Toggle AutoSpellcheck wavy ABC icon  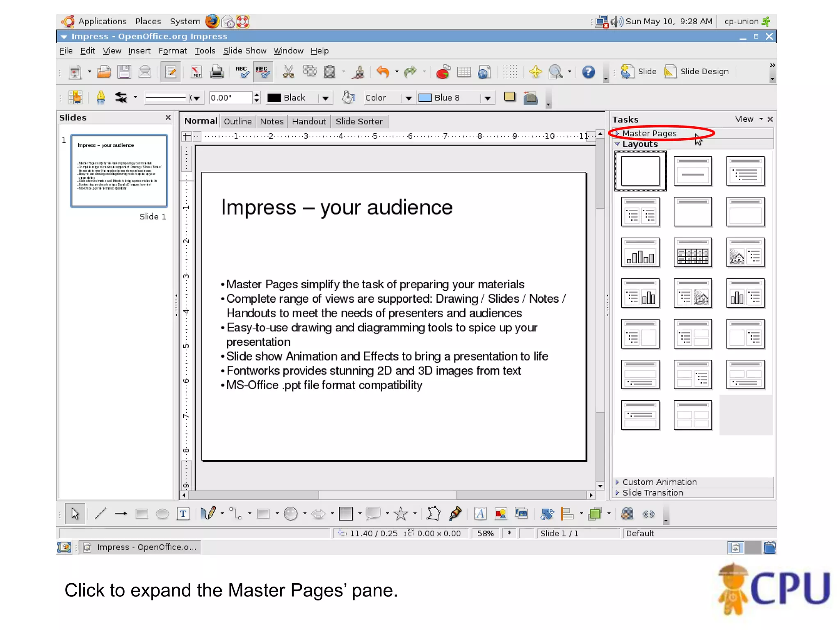tap(262, 72)
